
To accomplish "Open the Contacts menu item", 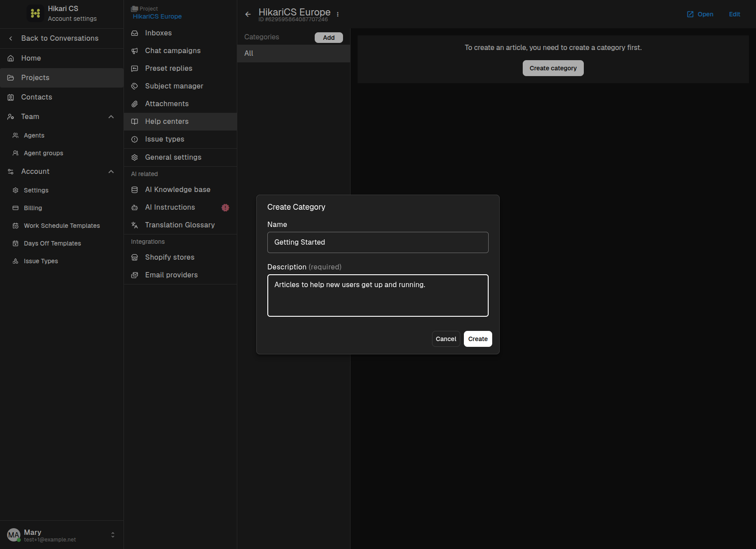I will pos(62,97).
